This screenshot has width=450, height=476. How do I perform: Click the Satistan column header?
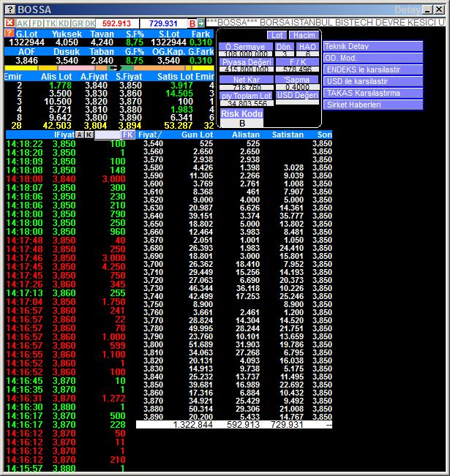tap(288, 135)
